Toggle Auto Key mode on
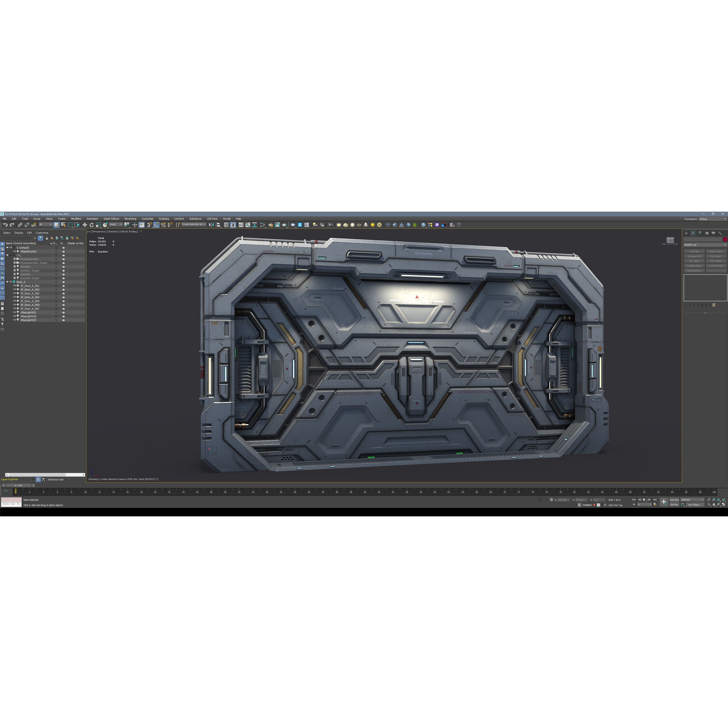728x728 pixels. (x=674, y=500)
